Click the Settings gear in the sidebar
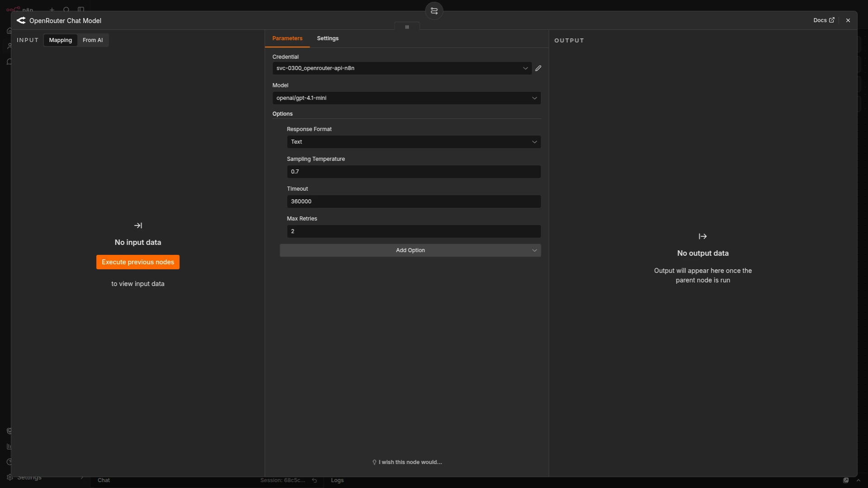The height and width of the screenshot is (488, 868). 9,478
